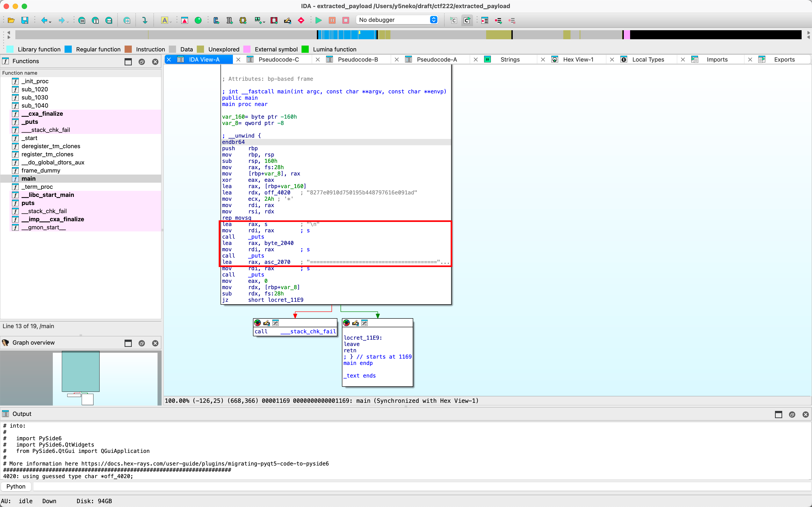Click the save database floppy icon

25,21
